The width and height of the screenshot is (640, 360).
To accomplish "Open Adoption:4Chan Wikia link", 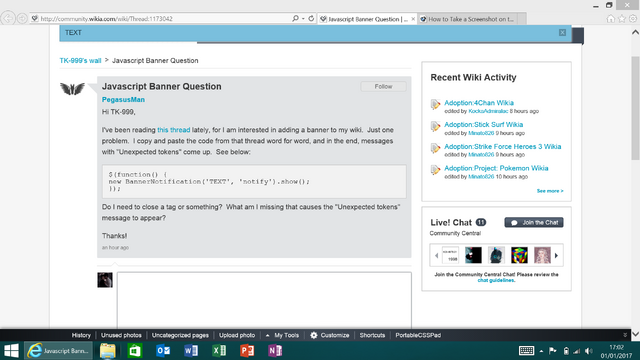I will (x=479, y=103).
